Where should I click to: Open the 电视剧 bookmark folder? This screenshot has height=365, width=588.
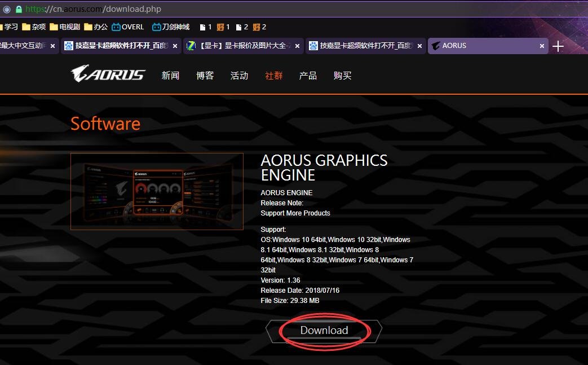click(65, 27)
